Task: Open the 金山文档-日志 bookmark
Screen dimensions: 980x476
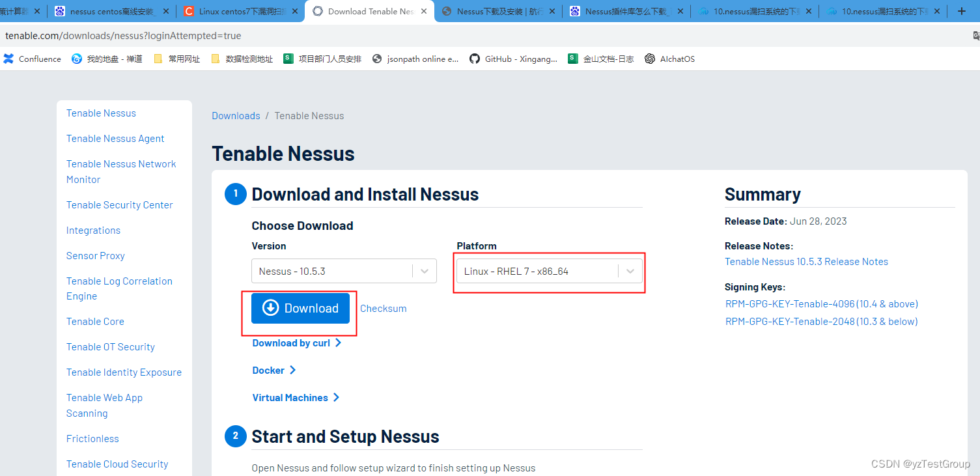Action: (x=601, y=59)
